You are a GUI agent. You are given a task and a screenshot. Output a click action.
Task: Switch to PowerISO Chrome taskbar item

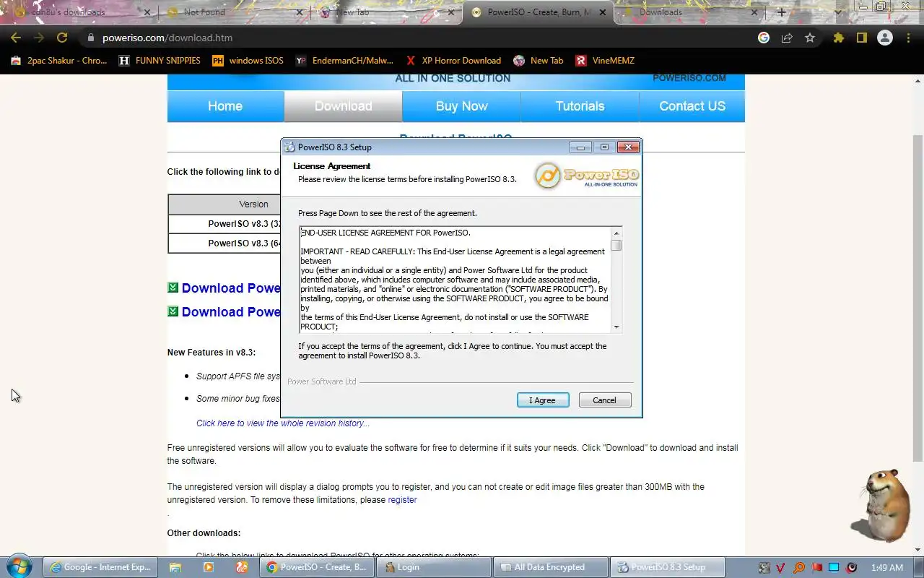(318, 567)
